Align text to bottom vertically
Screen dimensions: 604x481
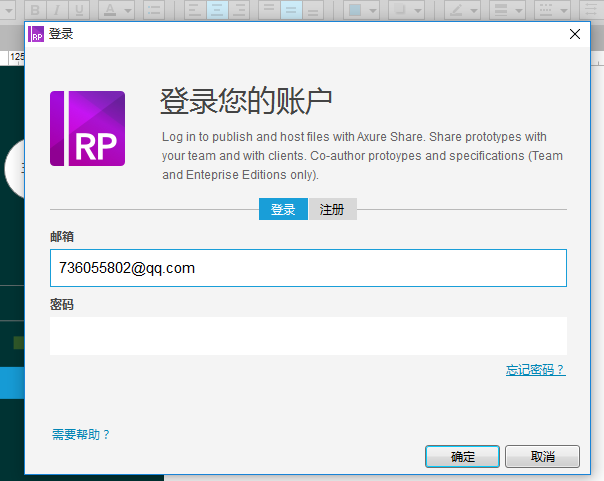tap(313, 10)
